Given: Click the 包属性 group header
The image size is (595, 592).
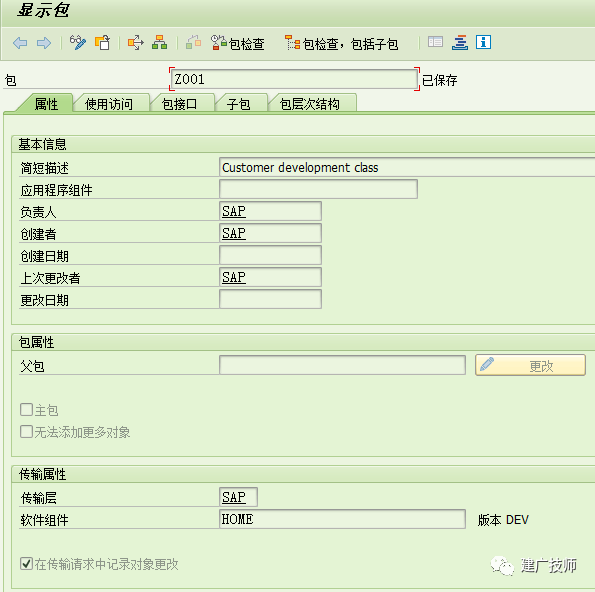Looking at the screenshot, I should pyautogui.click(x=36, y=342).
